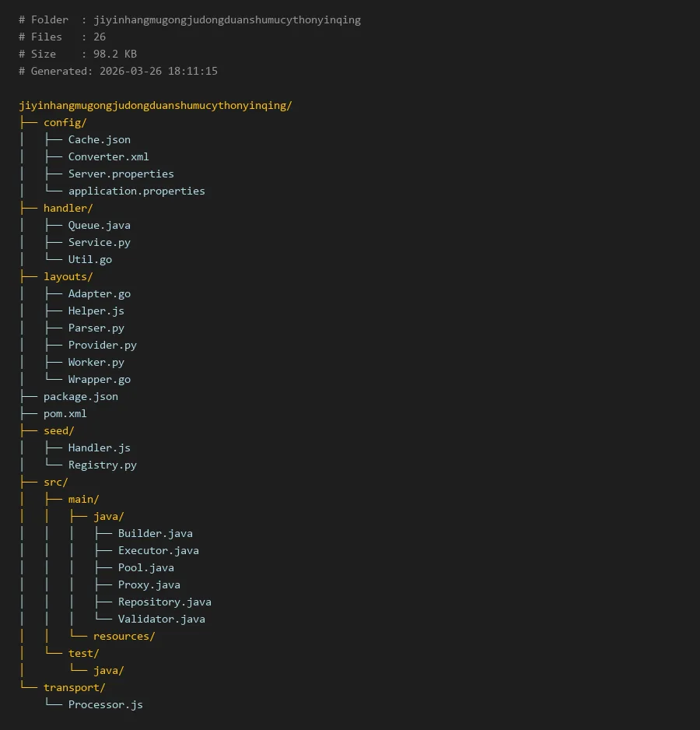700x730 pixels.
Task: Open the Executor.java file
Action: click(x=158, y=551)
